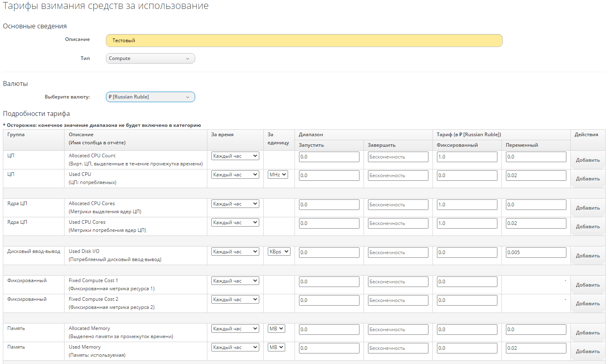Change MHz unit dropdown for Used CPU
Viewport: 611px width, 364px height.
278,175
